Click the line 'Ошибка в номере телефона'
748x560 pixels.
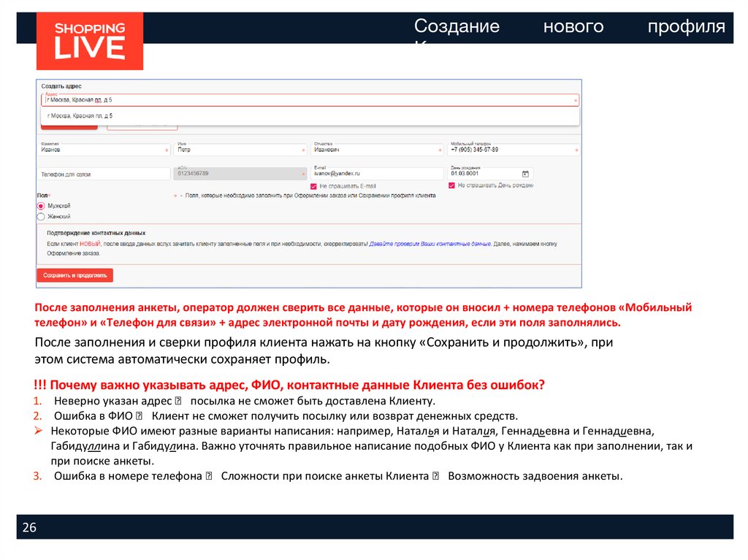pos(338,476)
